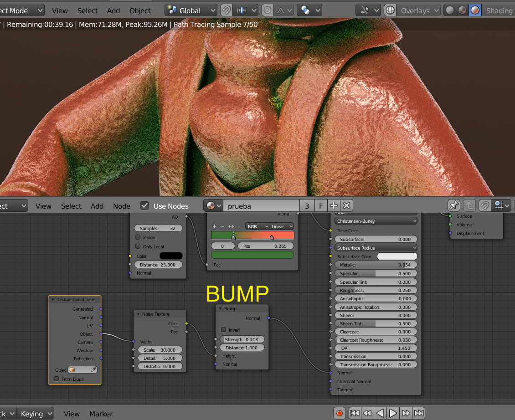Play the animation forward
The image size is (515, 420).
[x=393, y=413]
